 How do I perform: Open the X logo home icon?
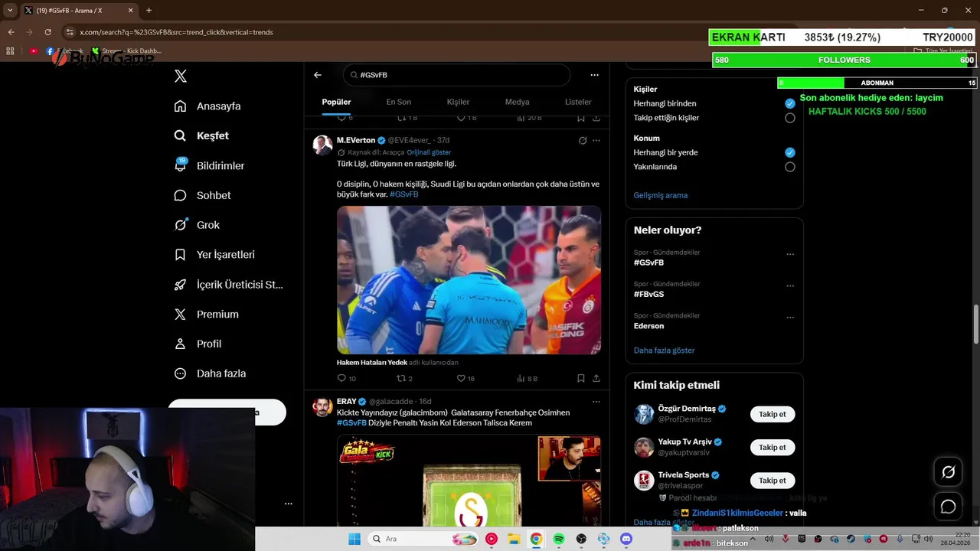tap(181, 76)
